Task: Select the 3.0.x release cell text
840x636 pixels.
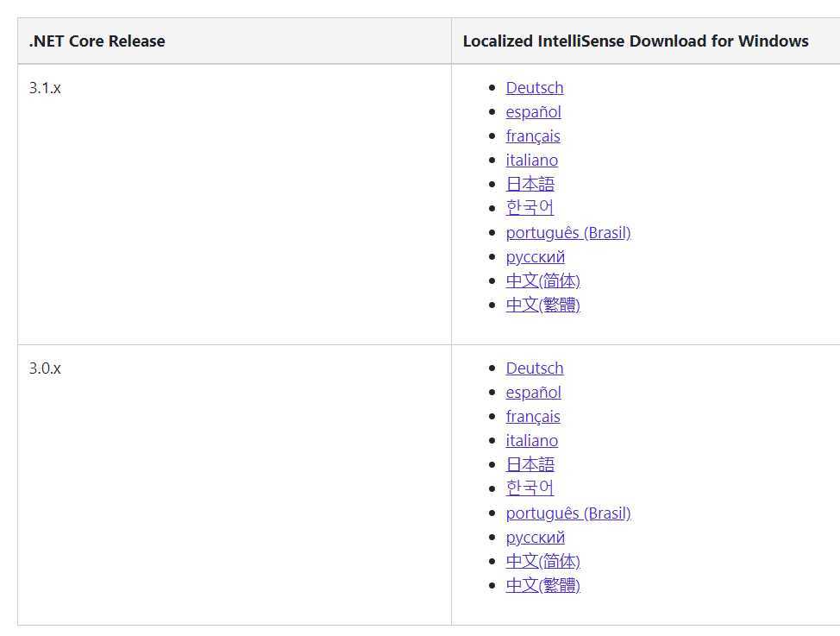Action: tap(45, 368)
